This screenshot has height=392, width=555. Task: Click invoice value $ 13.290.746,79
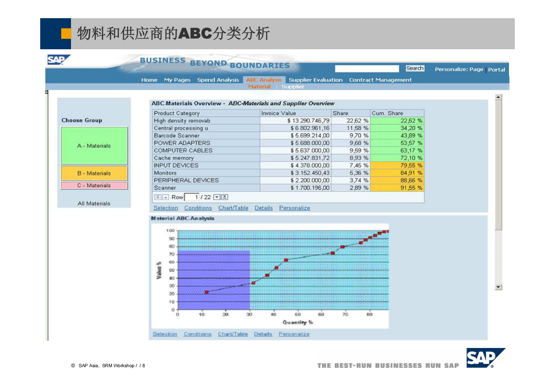click(308, 121)
